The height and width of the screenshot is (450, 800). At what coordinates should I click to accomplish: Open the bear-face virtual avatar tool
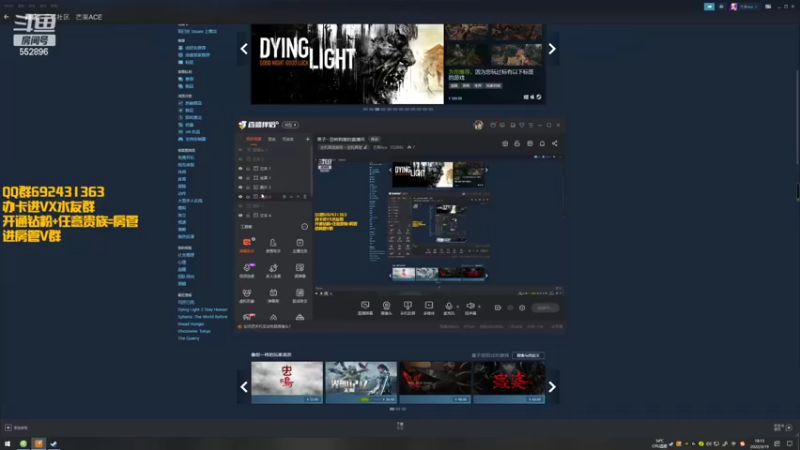pos(247,295)
